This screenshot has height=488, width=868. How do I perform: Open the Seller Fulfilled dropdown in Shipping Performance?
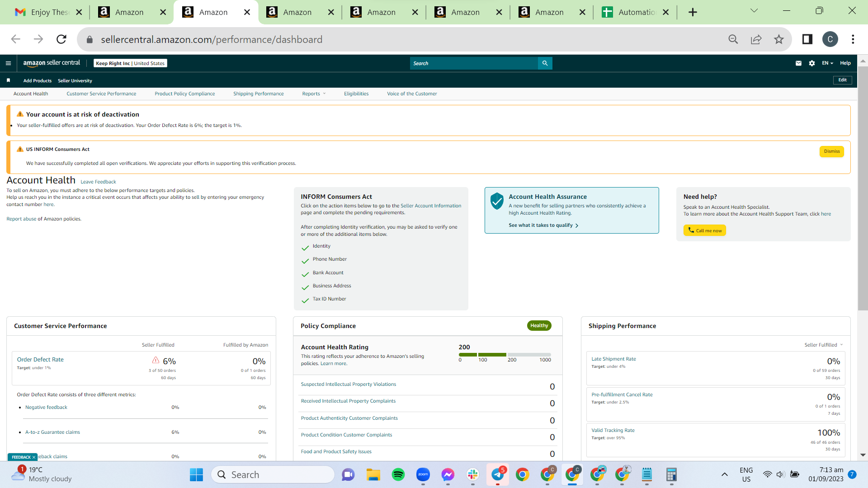tap(824, 345)
